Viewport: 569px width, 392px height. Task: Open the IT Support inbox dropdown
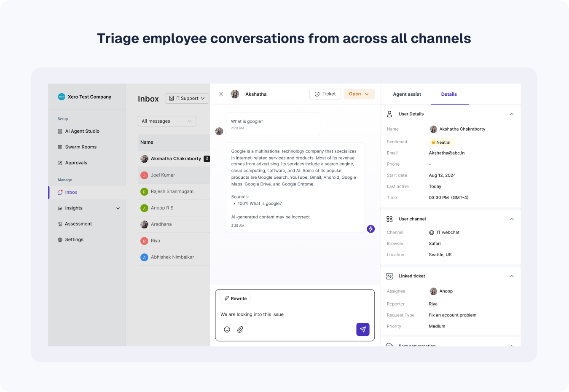[x=187, y=98]
